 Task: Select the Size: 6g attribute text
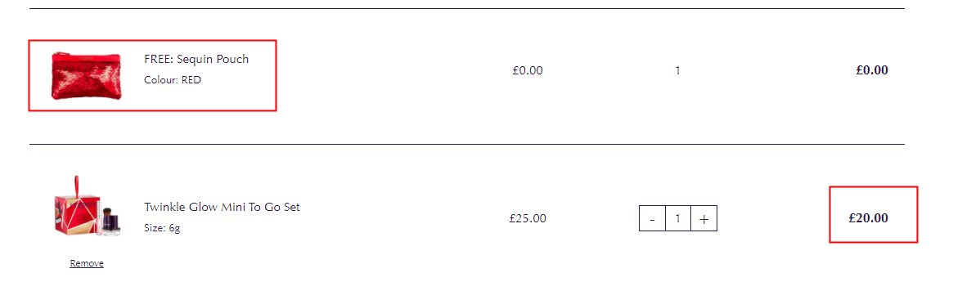coord(162,228)
